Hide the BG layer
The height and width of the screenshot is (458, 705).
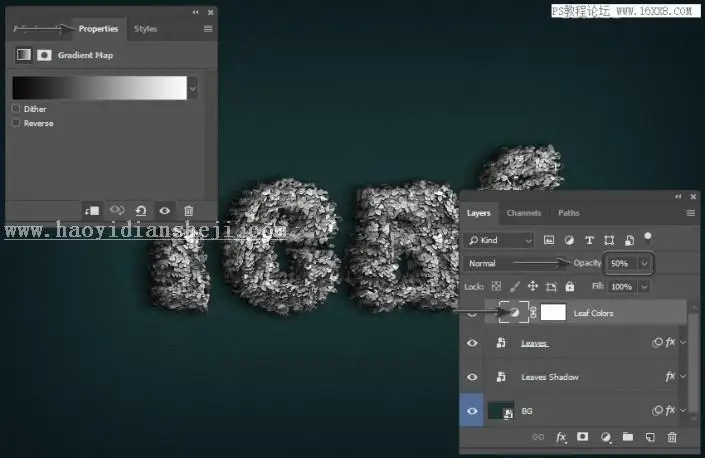point(472,411)
